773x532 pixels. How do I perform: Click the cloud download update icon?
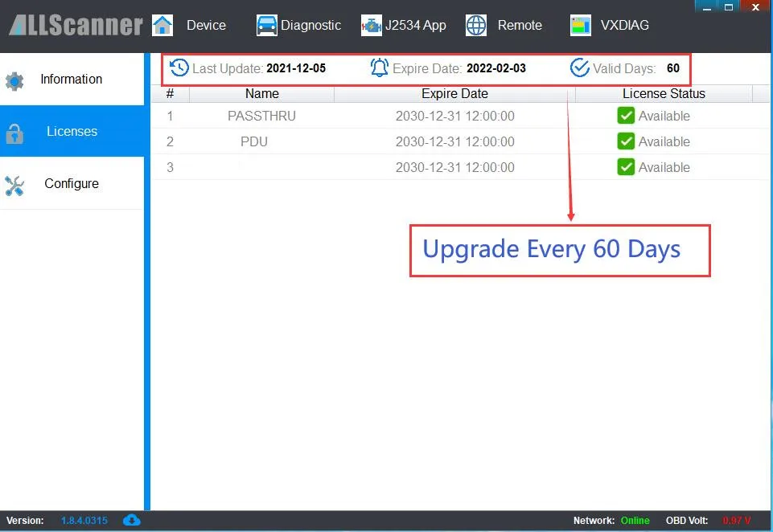(132, 520)
